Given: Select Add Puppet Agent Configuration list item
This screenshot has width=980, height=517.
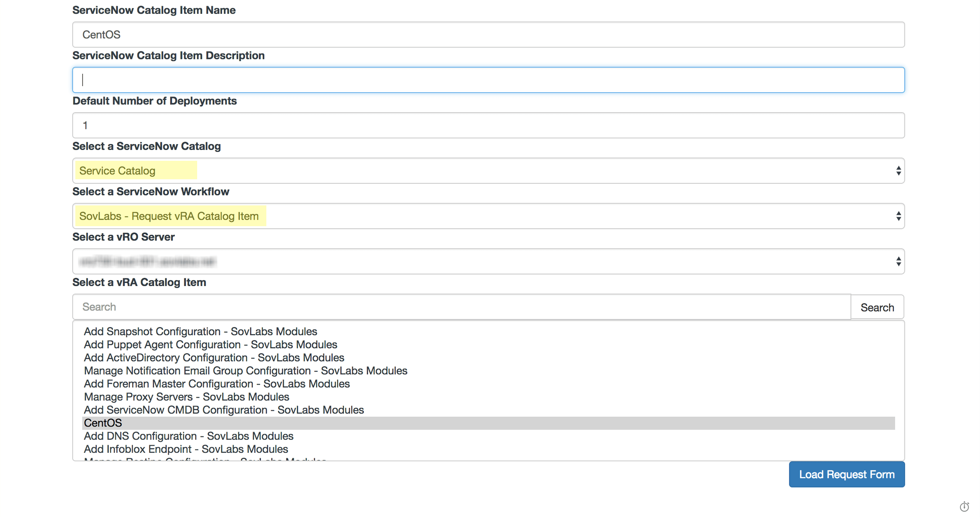Looking at the screenshot, I should (210, 344).
